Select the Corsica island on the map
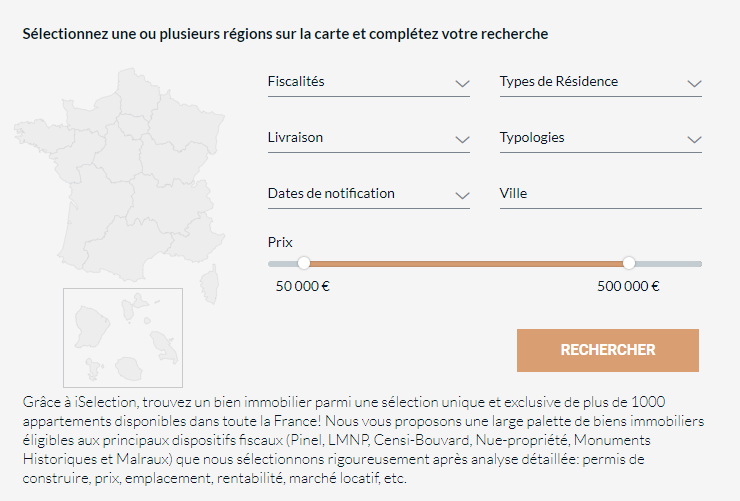This screenshot has width=740, height=501. (210, 284)
